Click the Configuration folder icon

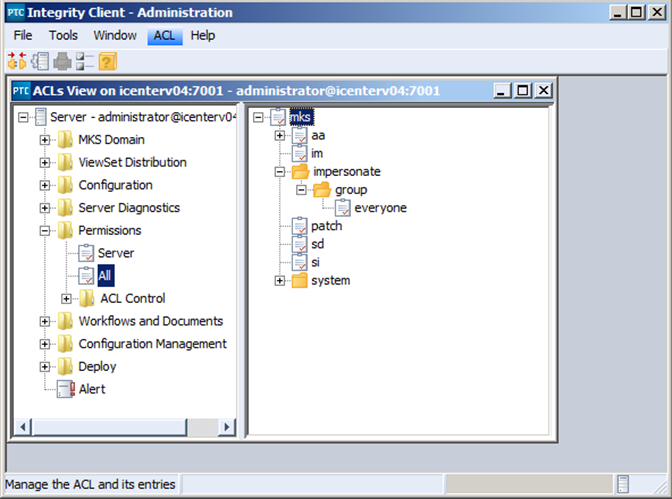coord(66,185)
